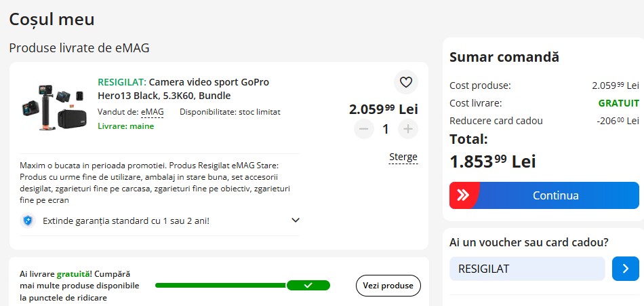Click the warranty shield icon

27,221
